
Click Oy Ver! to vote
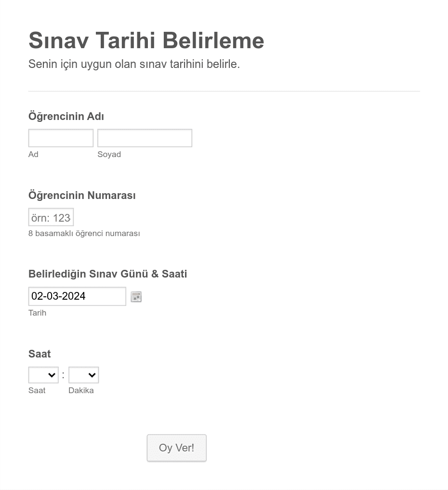click(176, 448)
